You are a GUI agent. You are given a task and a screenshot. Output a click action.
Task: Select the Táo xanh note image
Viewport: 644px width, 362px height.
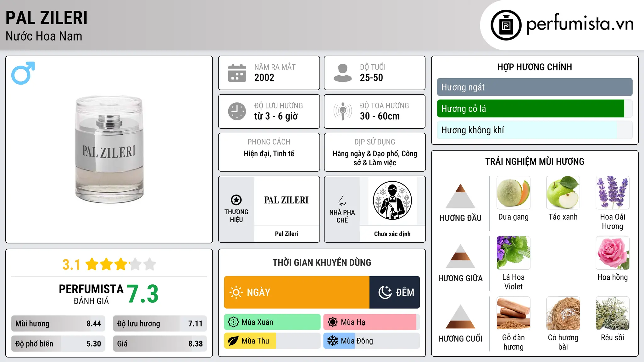tap(563, 193)
